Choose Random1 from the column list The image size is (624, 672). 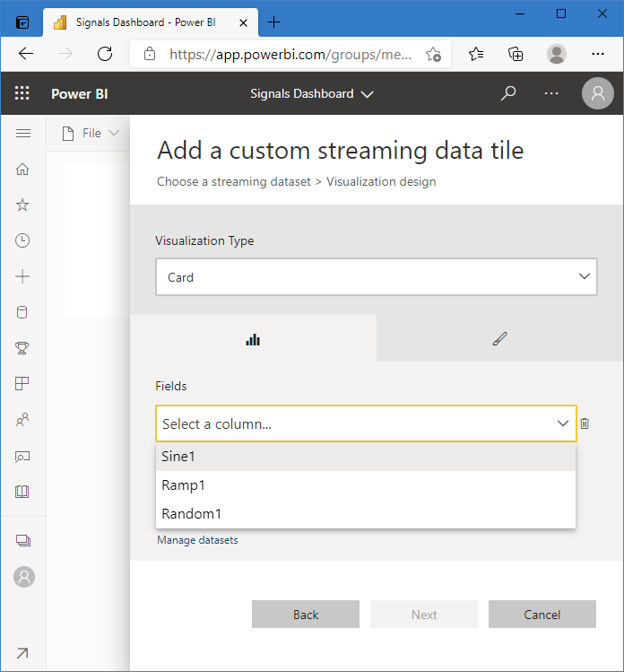(x=366, y=513)
